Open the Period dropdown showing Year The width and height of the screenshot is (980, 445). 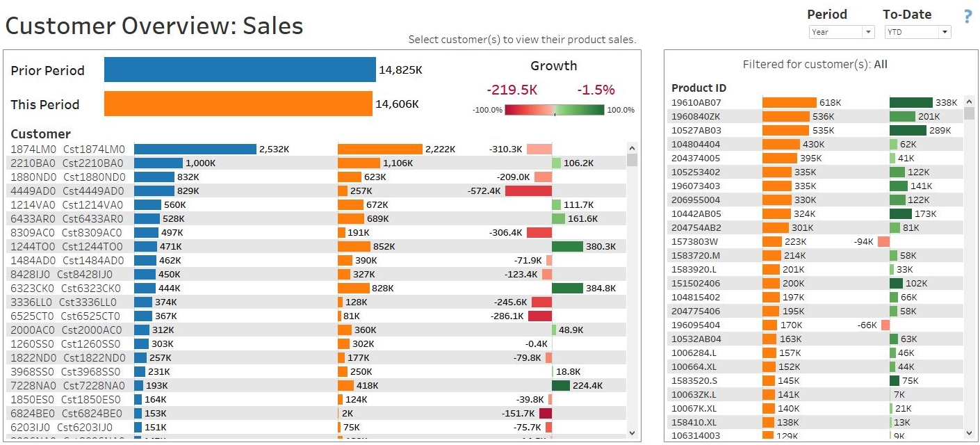842,32
